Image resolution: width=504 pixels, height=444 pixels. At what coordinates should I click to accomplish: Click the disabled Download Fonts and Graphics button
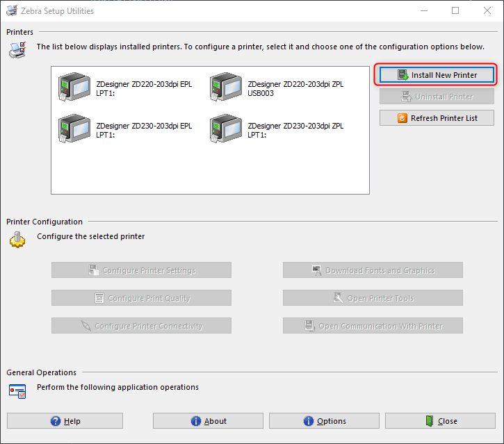373,270
